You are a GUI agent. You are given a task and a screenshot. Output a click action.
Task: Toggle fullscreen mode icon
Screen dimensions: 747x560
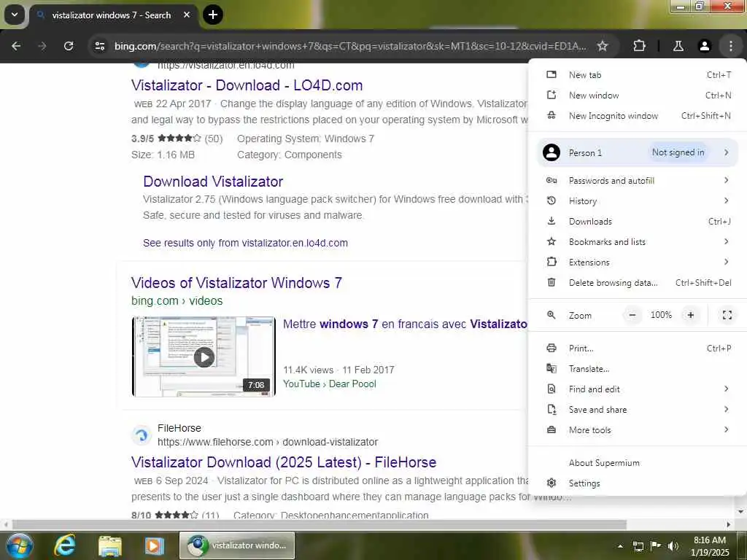click(727, 315)
